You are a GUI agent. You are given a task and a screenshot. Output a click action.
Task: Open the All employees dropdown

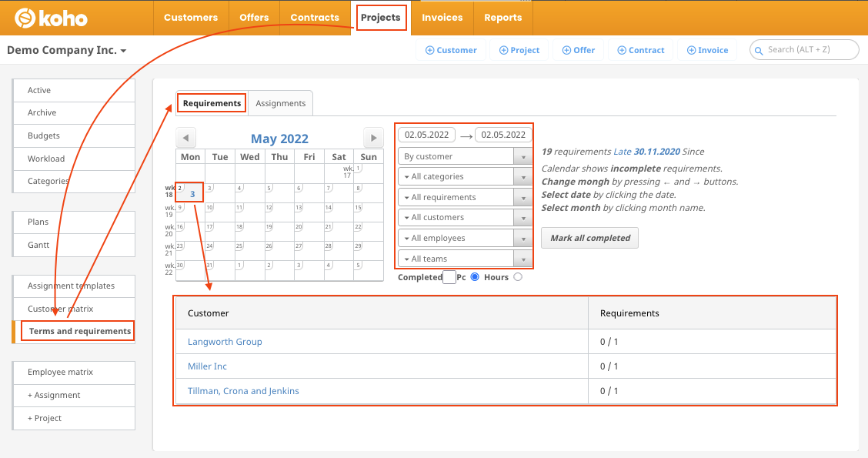pyautogui.click(x=465, y=238)
